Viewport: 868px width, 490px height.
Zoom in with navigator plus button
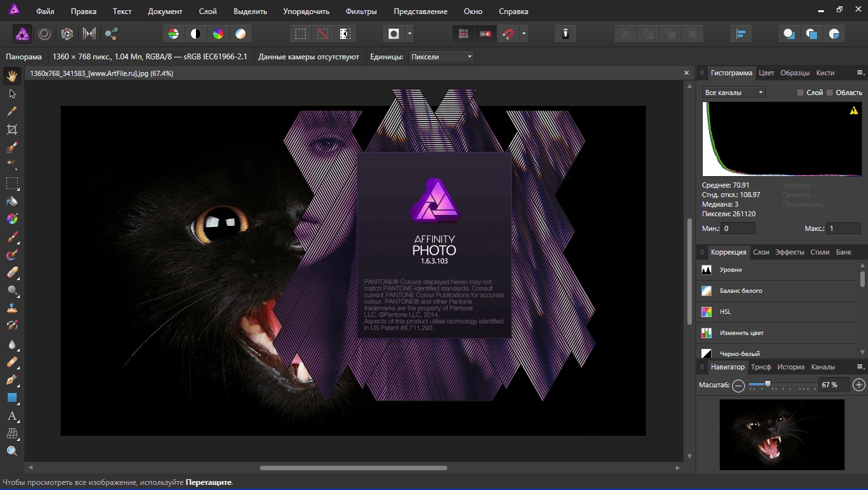point(859,385)
